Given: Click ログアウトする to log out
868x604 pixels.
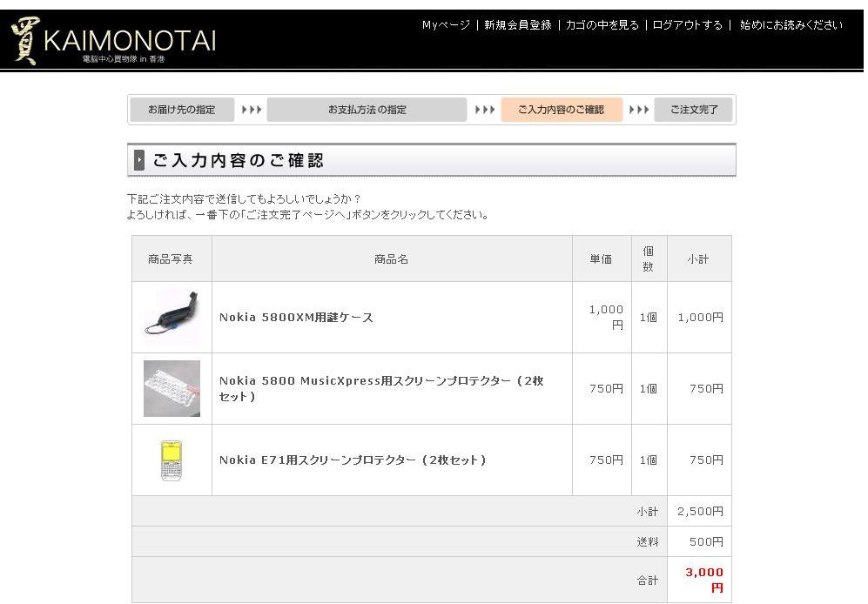Looking at the screenshot, I should click(x=687, y=25).
